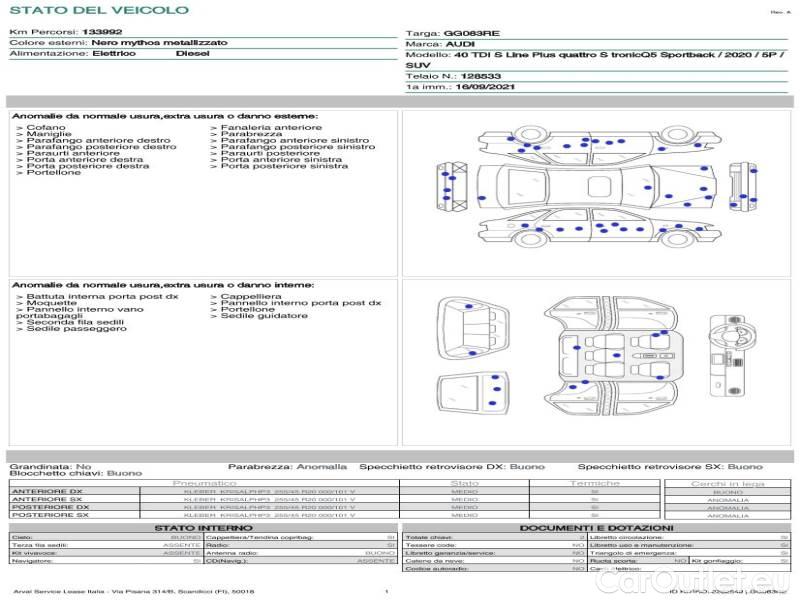The image size is (800, 600).
Task: Click the open trunk interior diagram
Action: coord(473,329)
